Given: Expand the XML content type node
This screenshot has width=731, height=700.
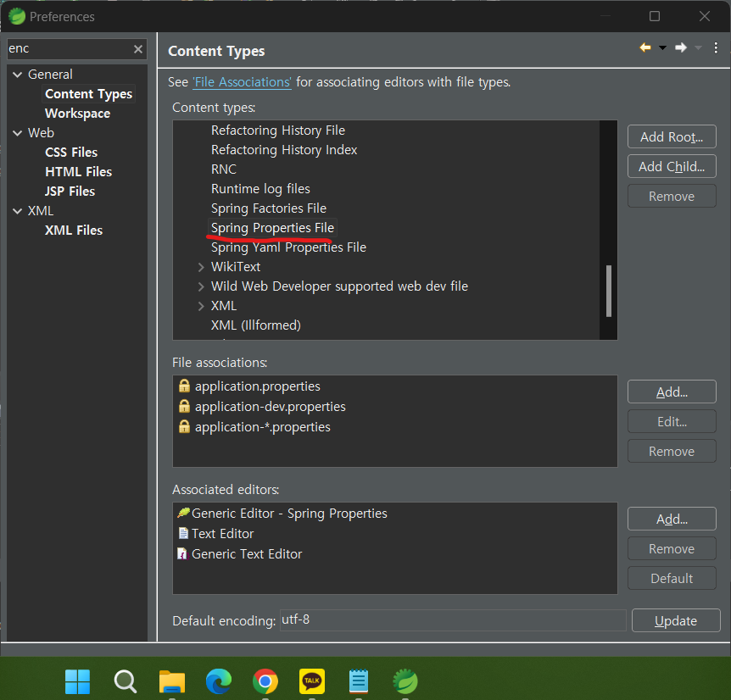Looking at the screenshot, I should pyautogui.click(x=201, y=307).
